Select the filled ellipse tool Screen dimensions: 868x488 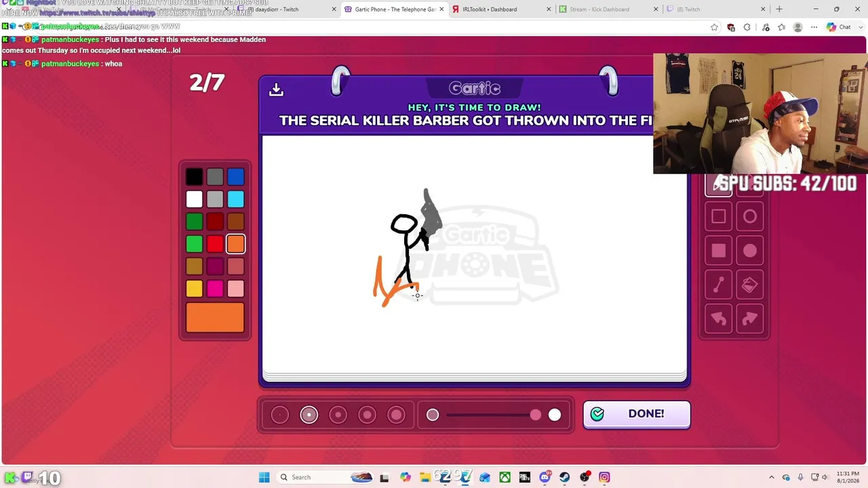point(749,251)
